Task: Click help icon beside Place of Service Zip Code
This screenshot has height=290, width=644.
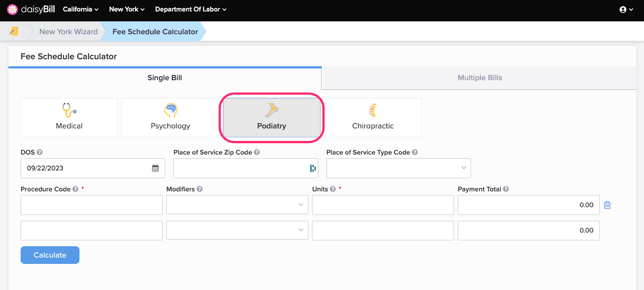Action: click(257, 152)
